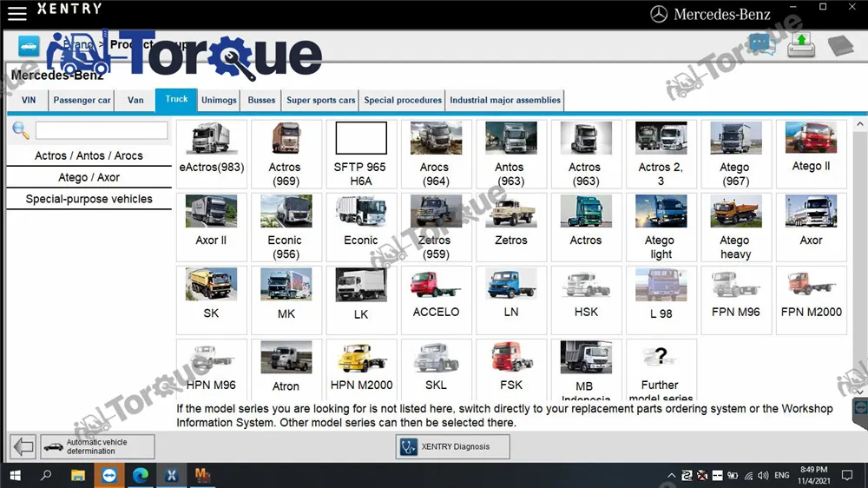Open Microsoft Edge from the taskbar
Image resolution: width=868 pixels, height=488 pixels.
point(140,475)
